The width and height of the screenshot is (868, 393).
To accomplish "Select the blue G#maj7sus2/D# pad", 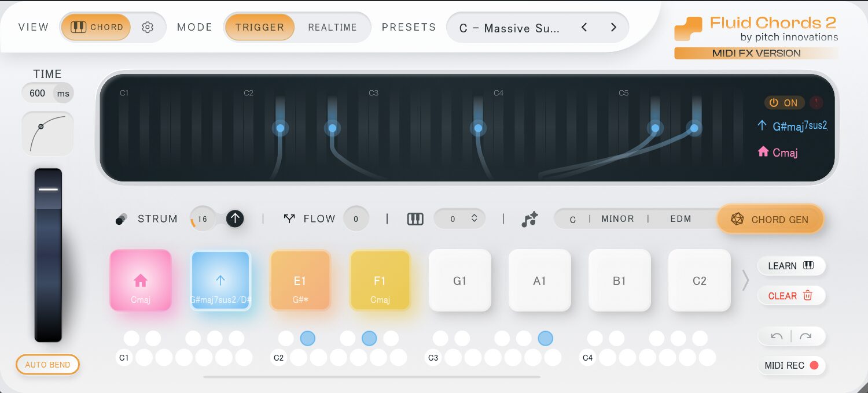I will (x=220, y=280).
